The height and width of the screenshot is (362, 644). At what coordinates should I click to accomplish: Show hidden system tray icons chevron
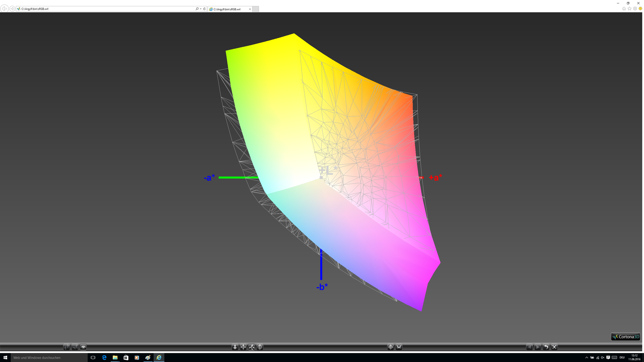coord(587,358)
